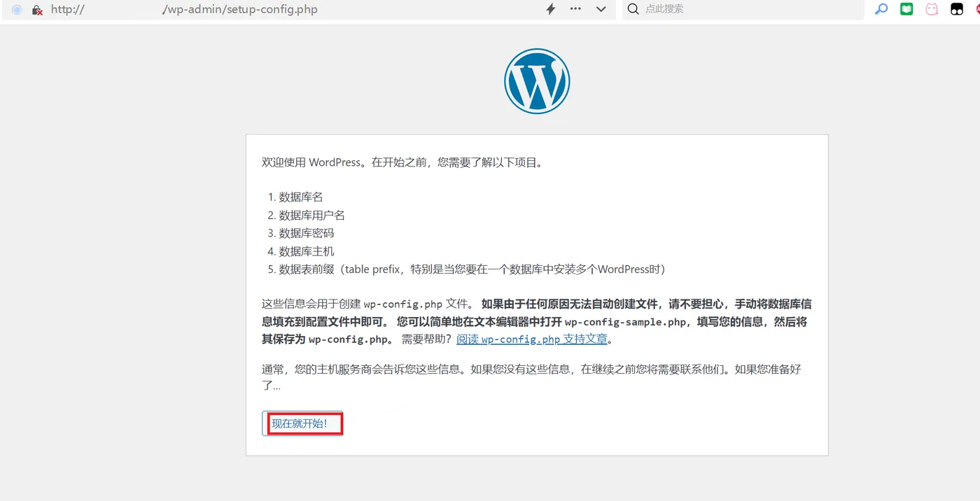
Task: Open the black Tampermonkey extension icon
Action: [956, 9]
